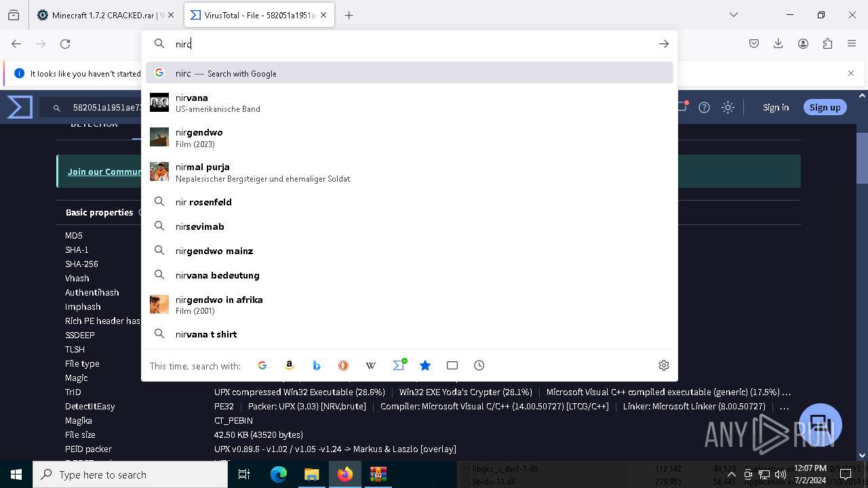Click the 'Basic properties' heading

pos(99,212)
